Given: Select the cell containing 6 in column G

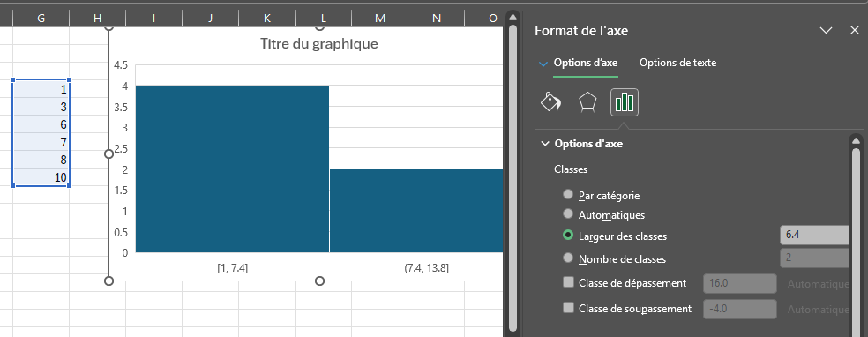Looking at the screenshot, I should click(41, 124).
